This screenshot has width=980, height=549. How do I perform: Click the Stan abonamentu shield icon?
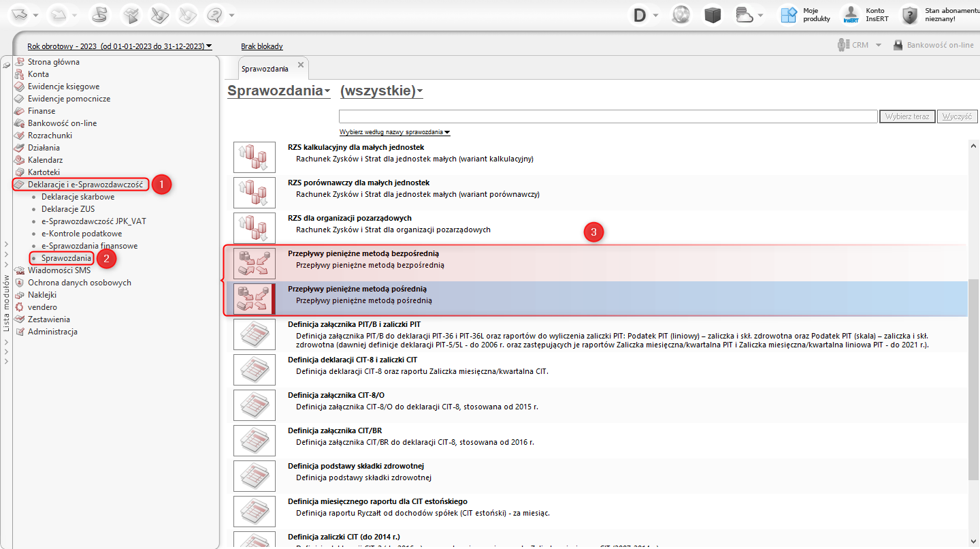coord(910,15)
